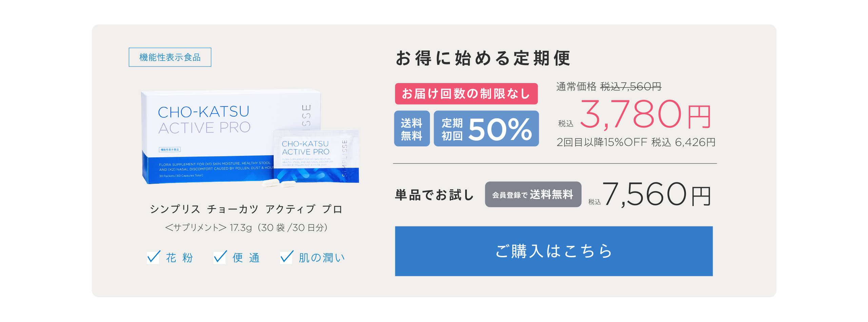Click the お得に始める定期便 heading
The image size is (868, 322).
point(483,58)
